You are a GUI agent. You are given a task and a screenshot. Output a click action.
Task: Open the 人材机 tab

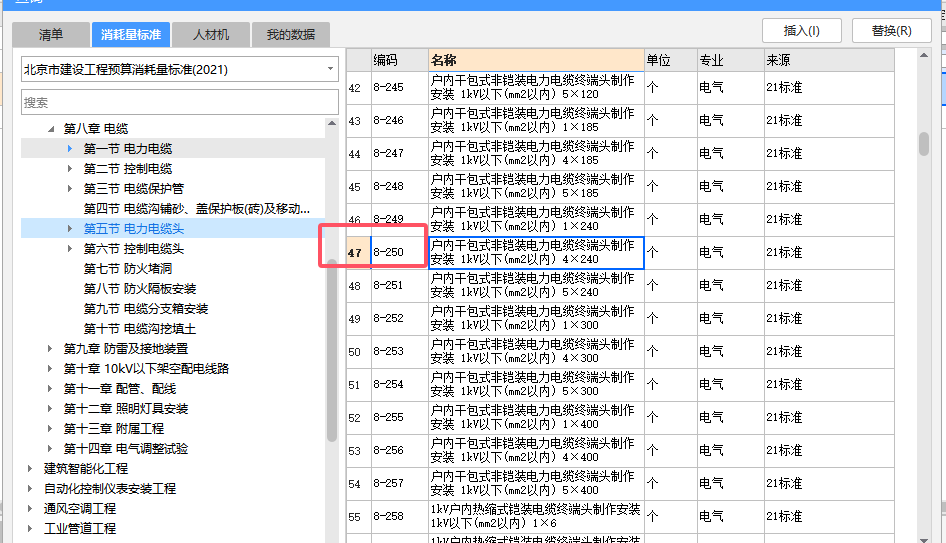click(211, 34)
